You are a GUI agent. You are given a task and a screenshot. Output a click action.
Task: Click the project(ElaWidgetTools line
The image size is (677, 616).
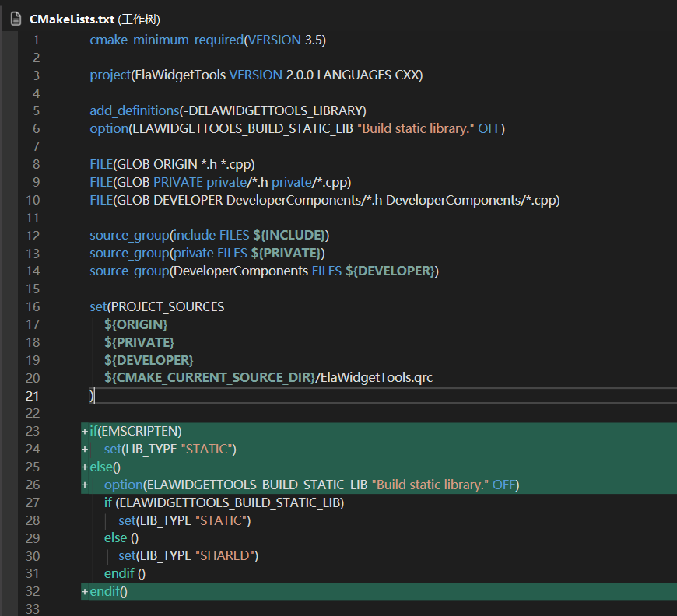click(x=255, y=75)
